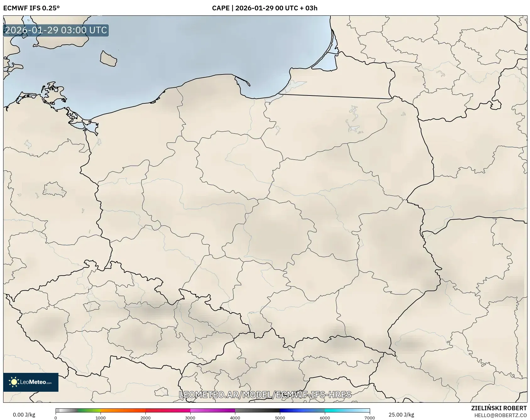Select the gray segment of the CAPE color scale

click(x=66, y=411)
